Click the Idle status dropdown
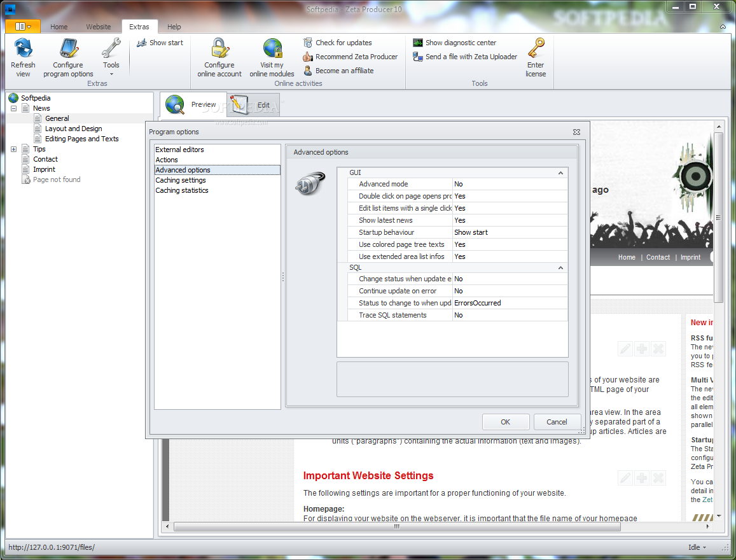The image size is (736, 560). coord(697,547)
